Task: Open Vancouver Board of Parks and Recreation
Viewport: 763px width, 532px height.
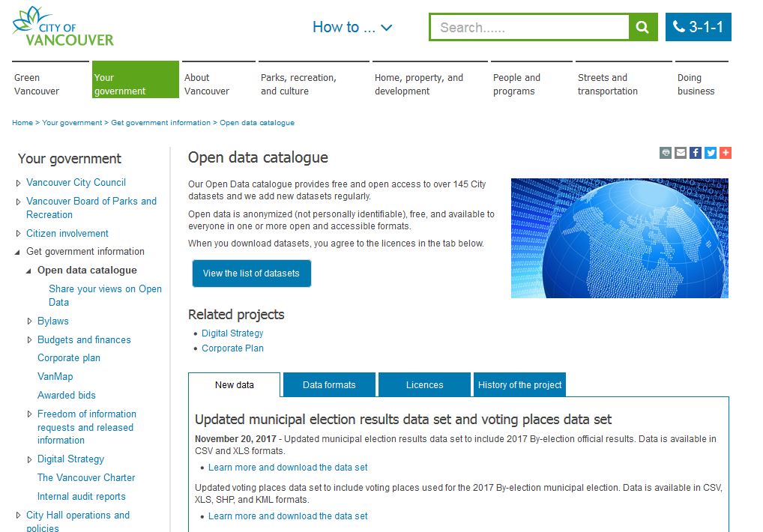Action: click(x=91, y=208)
